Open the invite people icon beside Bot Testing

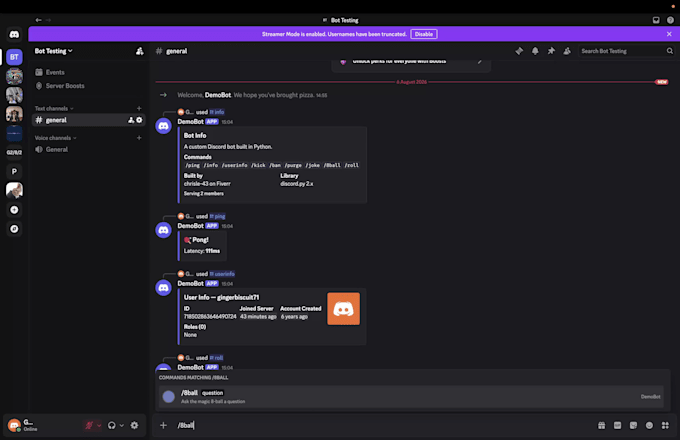point(139,51)
